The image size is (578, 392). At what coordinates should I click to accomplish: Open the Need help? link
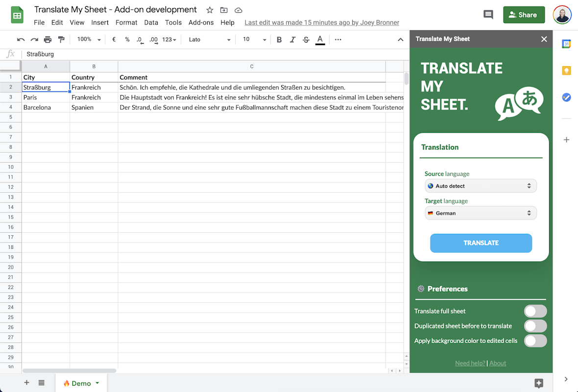coord(470,363)
